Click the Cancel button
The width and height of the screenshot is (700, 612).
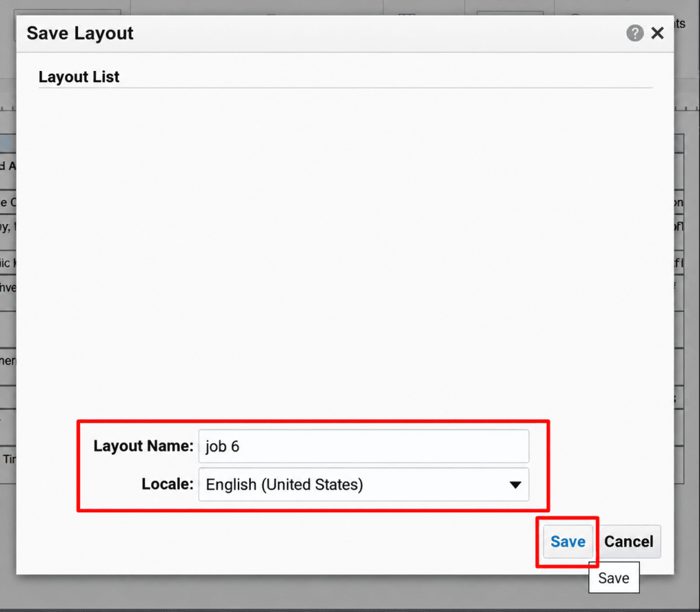pos(629,542)
